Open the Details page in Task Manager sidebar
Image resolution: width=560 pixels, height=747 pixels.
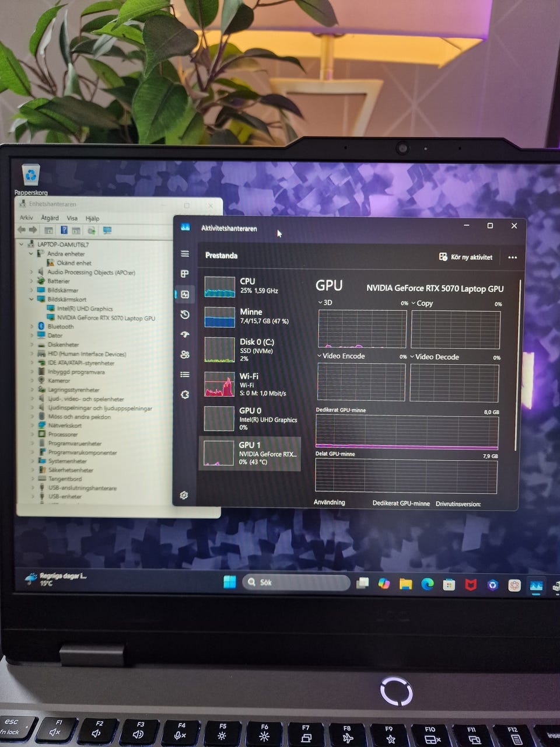click(185, 375)
